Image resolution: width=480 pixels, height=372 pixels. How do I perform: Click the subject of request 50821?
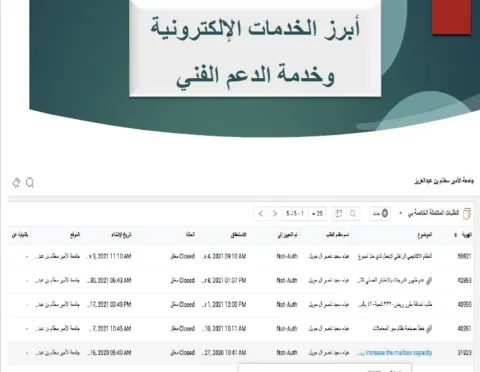pyautogui.click(x=395, y=256)
